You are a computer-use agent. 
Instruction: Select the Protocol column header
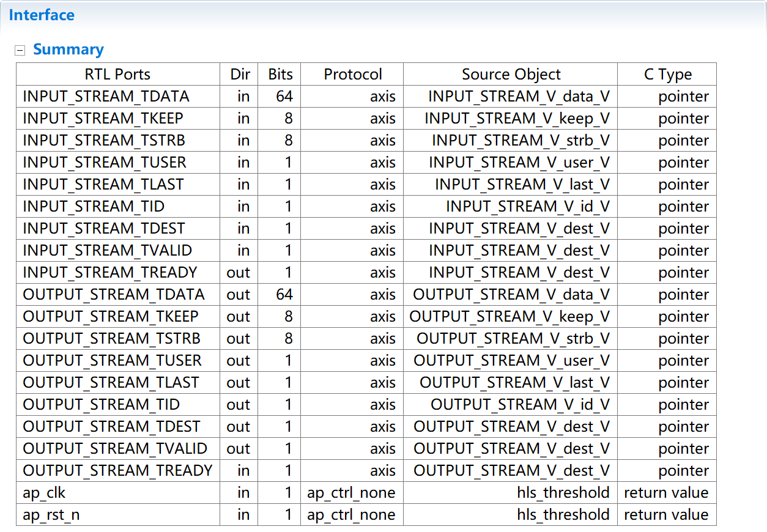(x=352, y=74)
